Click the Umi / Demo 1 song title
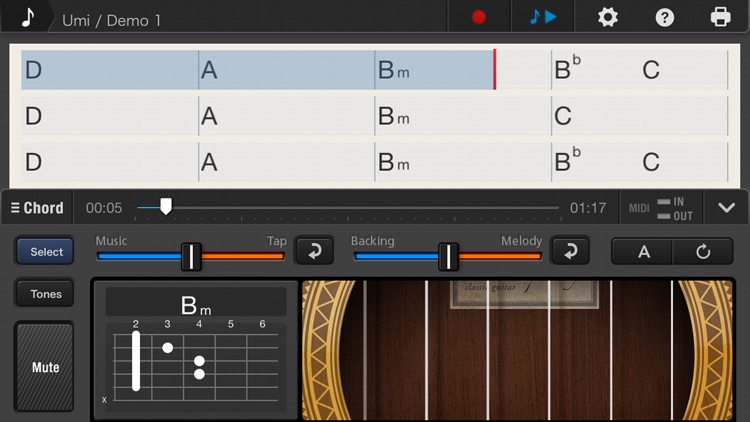The height and width of the screenshot is (422, 750). click(111, 21)
